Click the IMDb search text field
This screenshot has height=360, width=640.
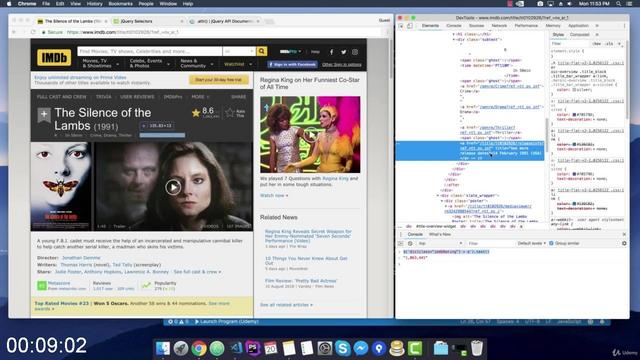(150, 51)
